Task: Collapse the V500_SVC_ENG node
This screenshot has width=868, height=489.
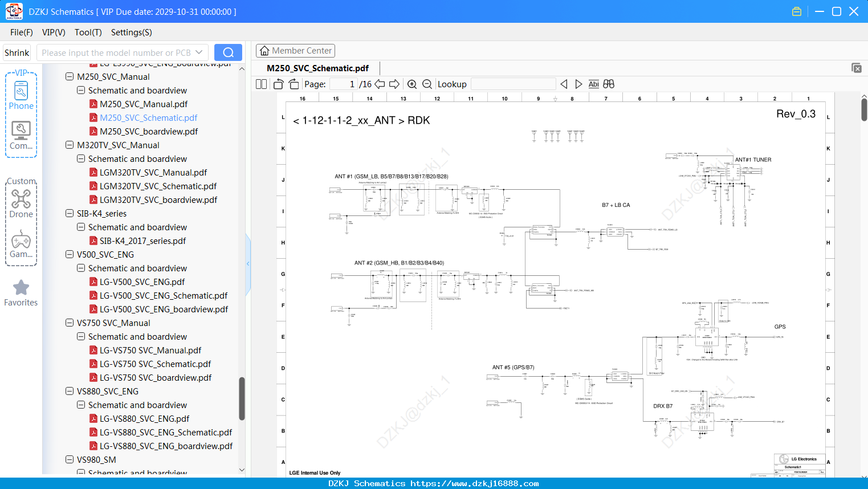Action: click(70, 254)
